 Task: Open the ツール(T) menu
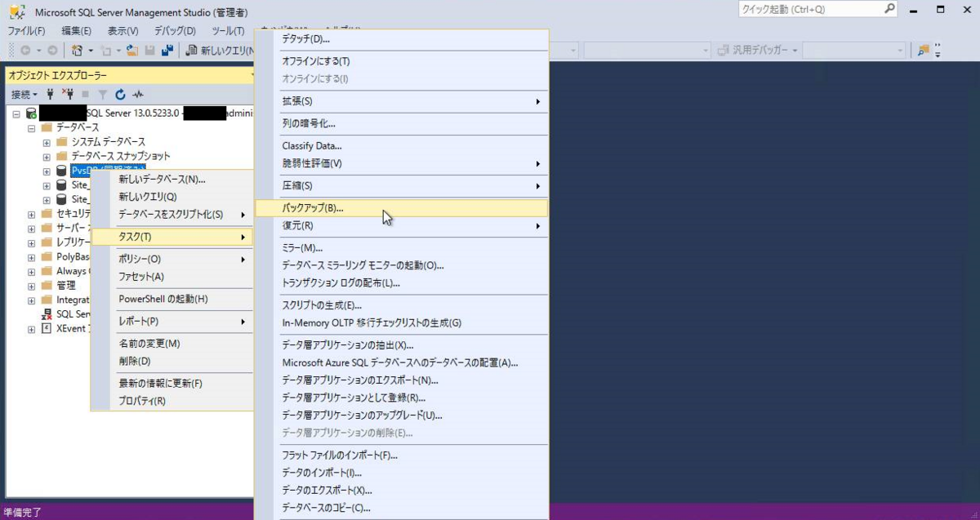228,31
